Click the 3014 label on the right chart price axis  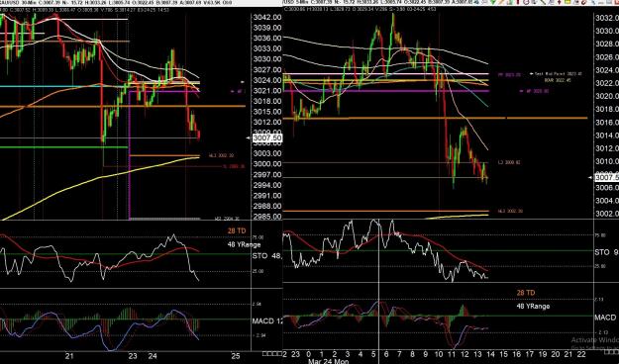coord(607,136)
